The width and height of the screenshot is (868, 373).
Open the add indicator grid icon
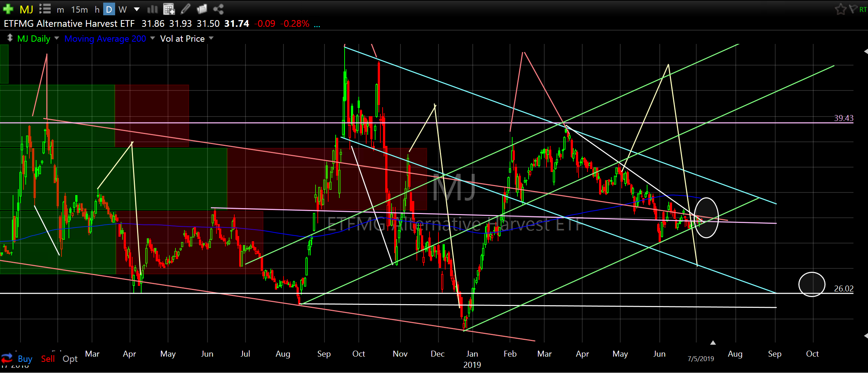click(x=169, y=9)
